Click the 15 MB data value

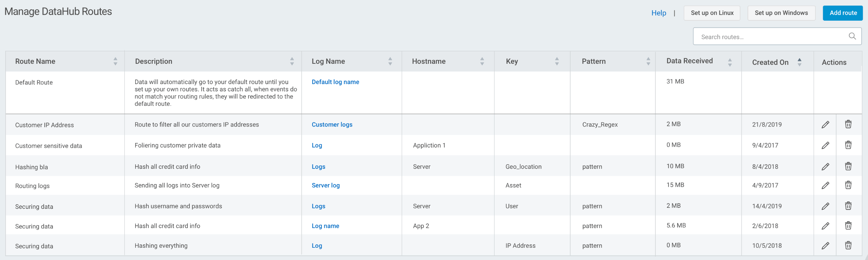click(675, 185)
